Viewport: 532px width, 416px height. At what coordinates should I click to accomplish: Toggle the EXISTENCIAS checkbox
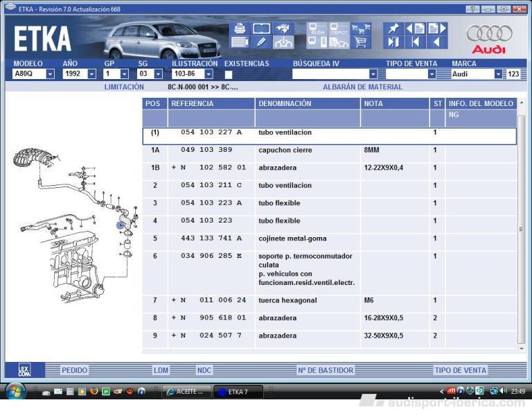coord(229,74)
